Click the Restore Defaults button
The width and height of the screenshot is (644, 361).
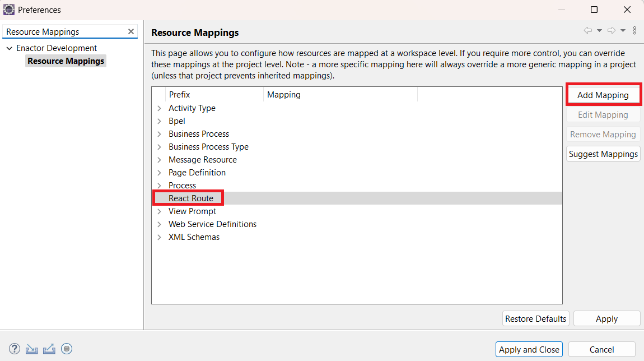535,318
